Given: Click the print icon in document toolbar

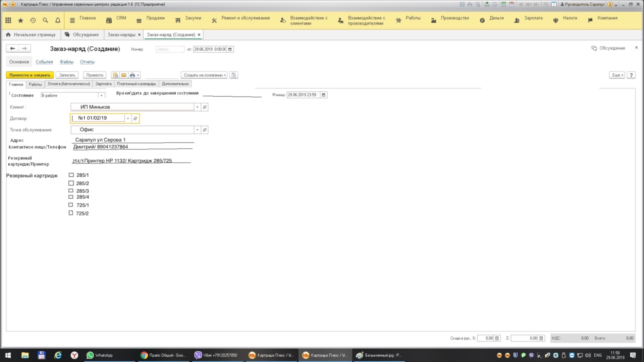Looking at the screenshot, I should pos(132,75).
